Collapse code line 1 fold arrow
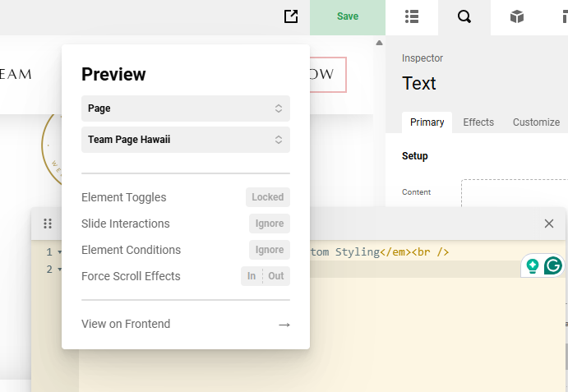Image resolution: width=568 pixels, height=392 pixels. (60, 252)
